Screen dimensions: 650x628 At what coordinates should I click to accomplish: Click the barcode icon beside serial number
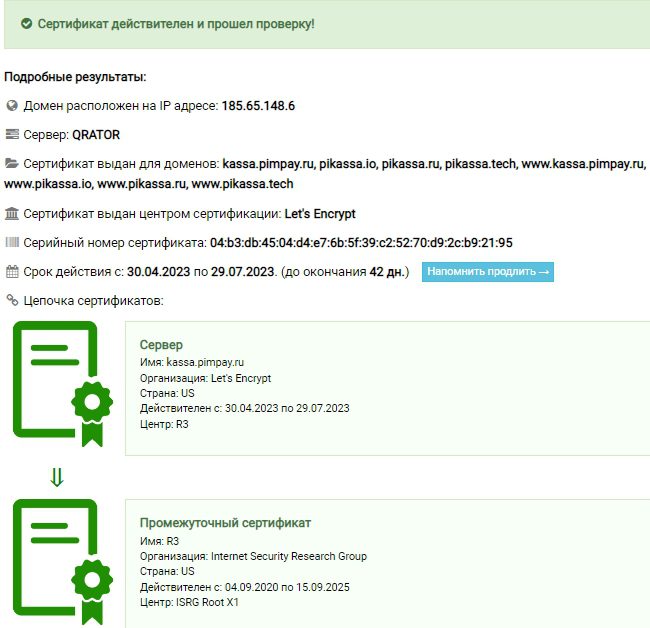pos(12,242)
